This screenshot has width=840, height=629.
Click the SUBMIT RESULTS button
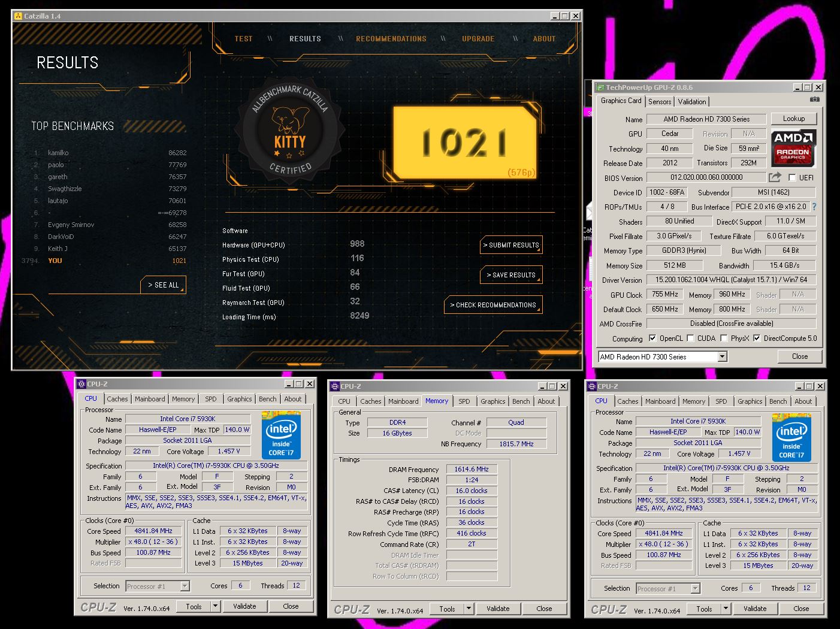[511, 245]
